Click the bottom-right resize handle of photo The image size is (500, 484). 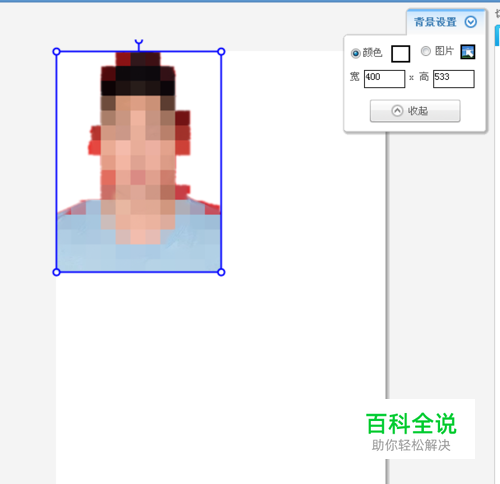(221, 272)
